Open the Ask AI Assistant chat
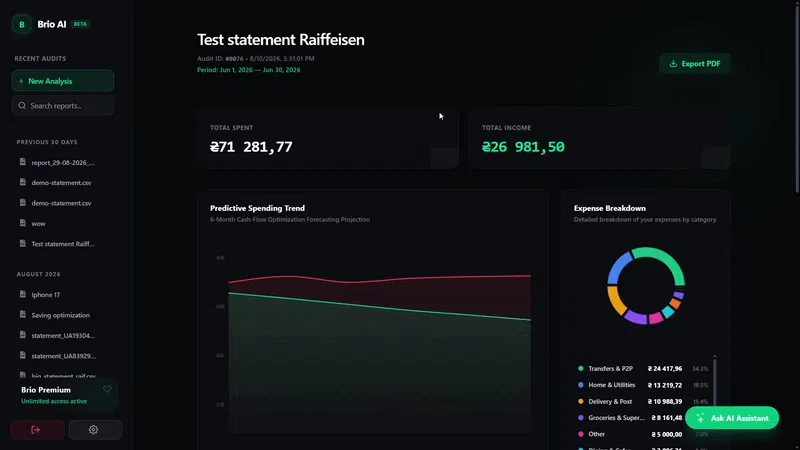Screen dimensions: 800x450 pos(732,418)
